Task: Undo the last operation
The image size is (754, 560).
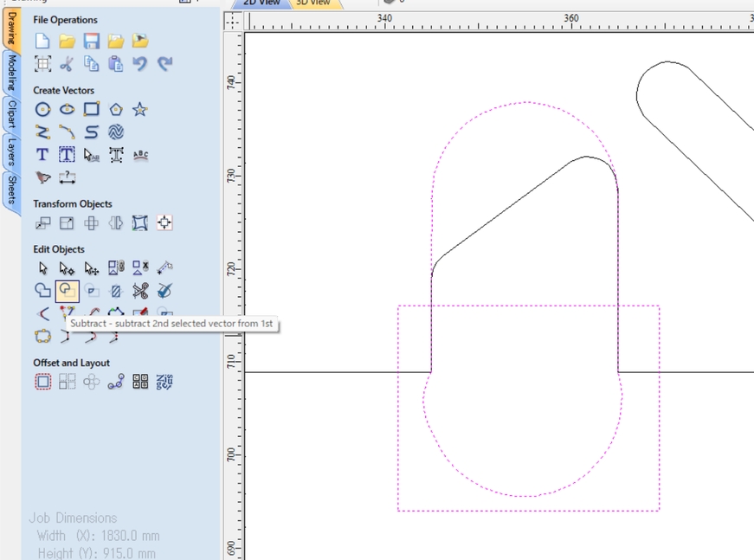Action: click(x=140, y=63)
